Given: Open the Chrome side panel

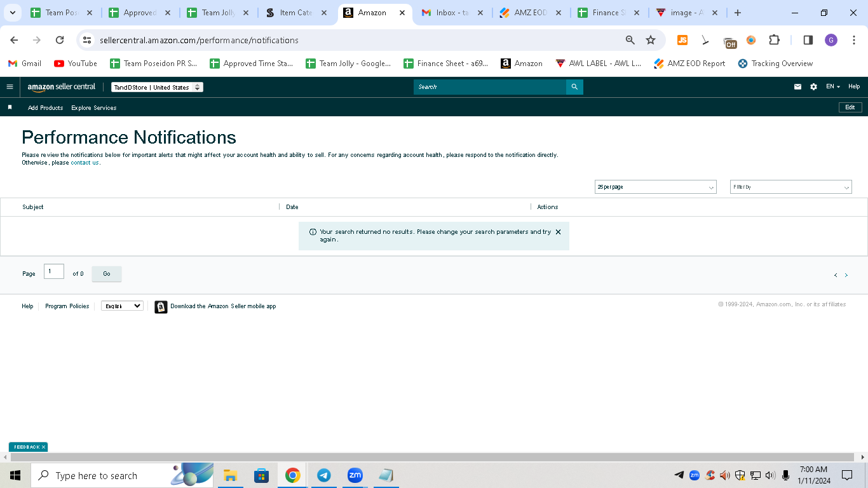Looking at the screenshot, I should [808, 40].
